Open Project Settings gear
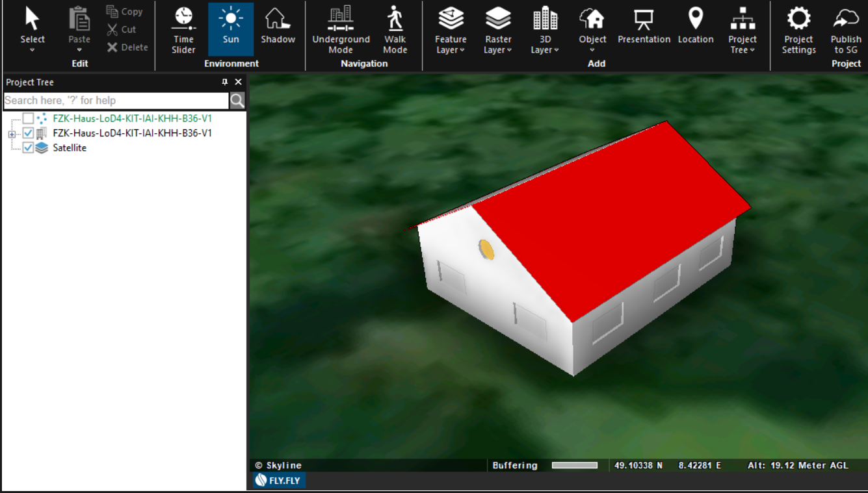Image resolution: width=868 pixels, height=493 pixels. pos(798,30)
